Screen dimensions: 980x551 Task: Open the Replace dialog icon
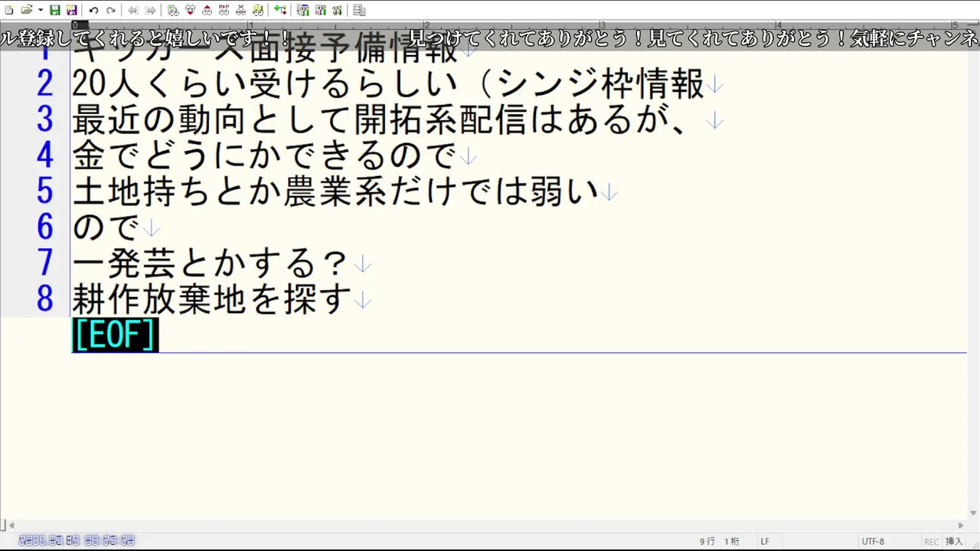[224, 10]
